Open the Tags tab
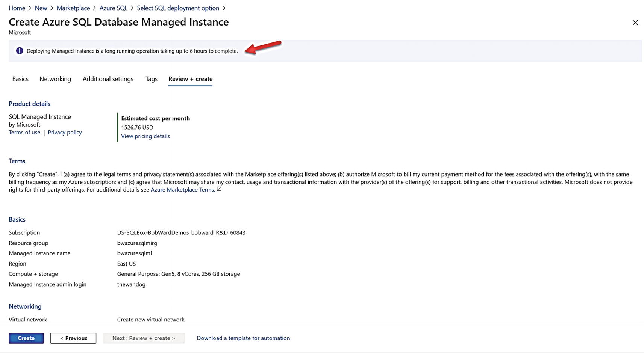This screenshot has width=644, height=353. [x=152, y=79]
